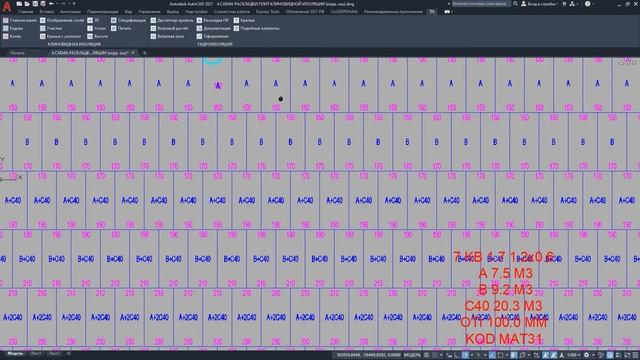The width and height of the screenshot is (640, 360).
Task: Open the Вход в службы sign-in dropdown
Action: pos(539,4)
